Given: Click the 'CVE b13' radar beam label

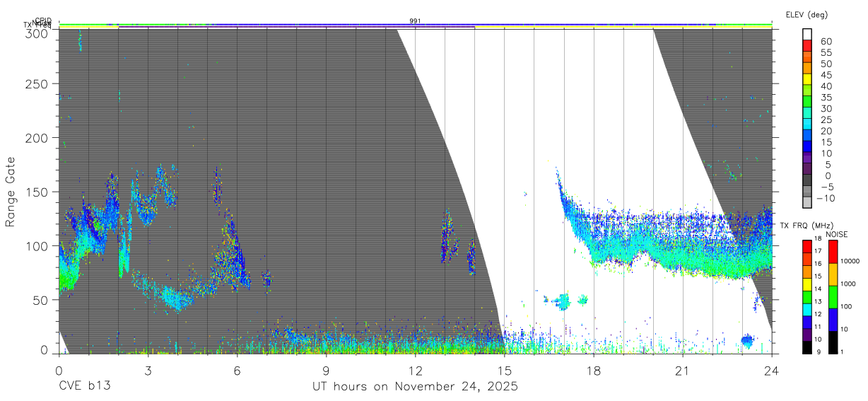Looking at the screenshot, I should [86, 387].
